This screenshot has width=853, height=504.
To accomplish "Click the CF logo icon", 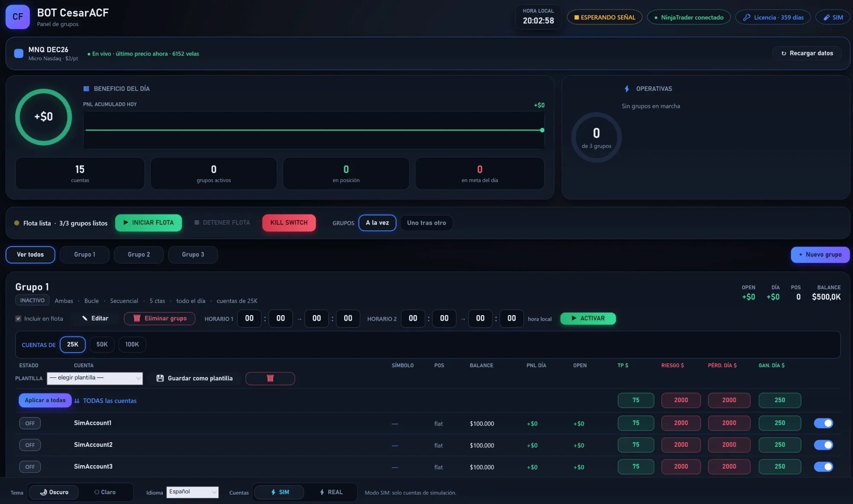I will click(x=17, y=17).
